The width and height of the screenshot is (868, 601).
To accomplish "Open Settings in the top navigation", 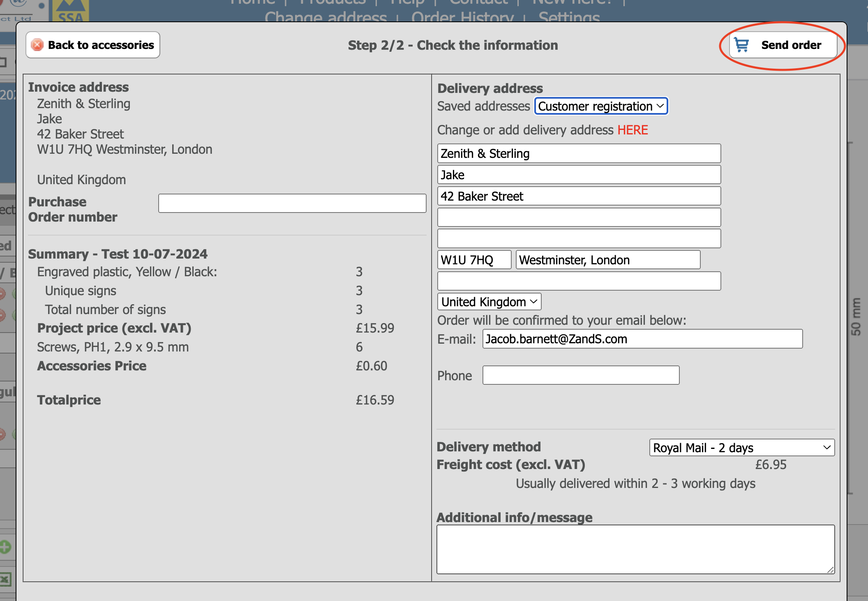I will tap(569, 16).
